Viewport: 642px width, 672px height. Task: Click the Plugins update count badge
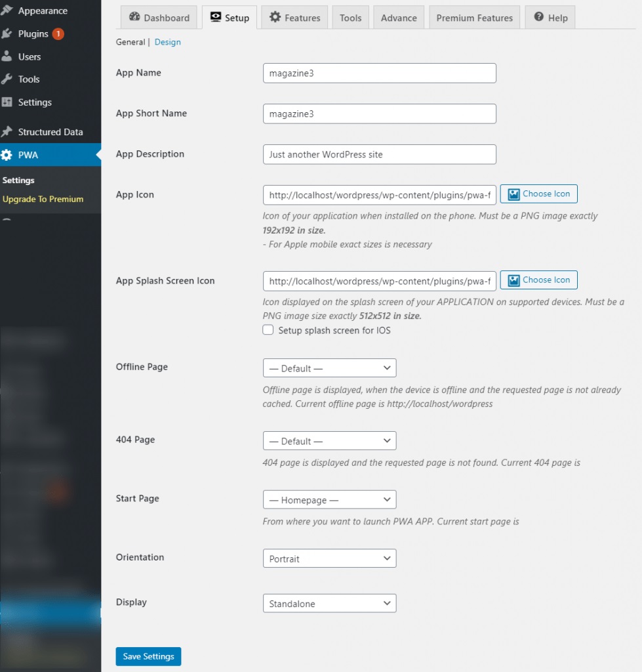tap(58, 33)
